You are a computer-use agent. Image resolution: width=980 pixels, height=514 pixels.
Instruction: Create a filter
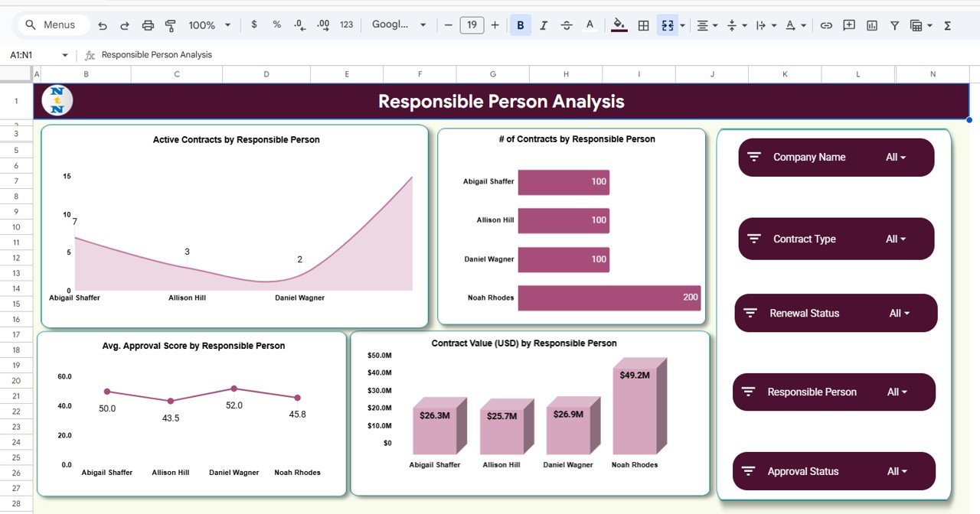point(893,24)
